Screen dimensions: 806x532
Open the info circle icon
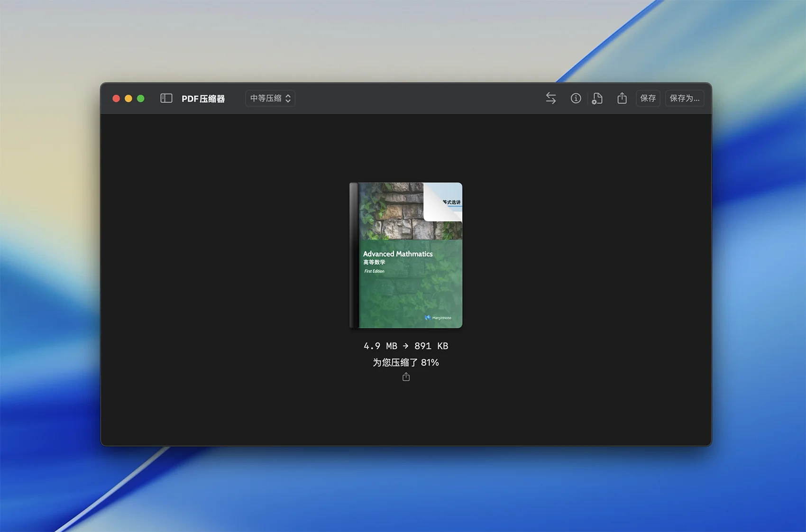576,98
